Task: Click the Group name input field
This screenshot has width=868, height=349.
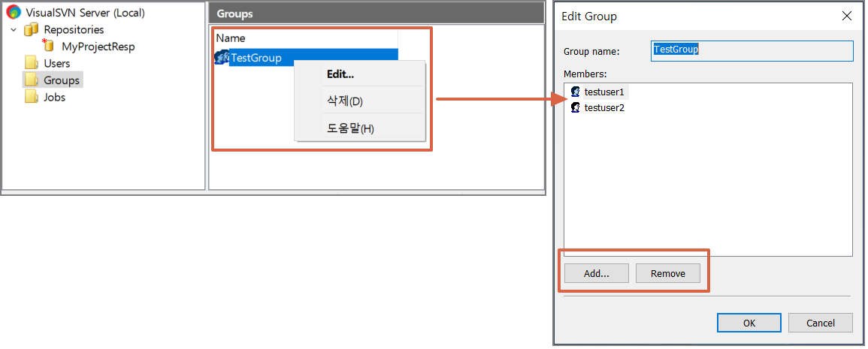Action: [x=752, y=51]
